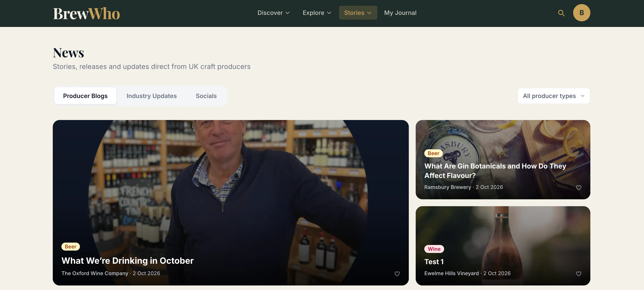Open the Test 1 article title
Image resolution: width=644 pixels, height=290 pixels.
[x=434, y=262]
